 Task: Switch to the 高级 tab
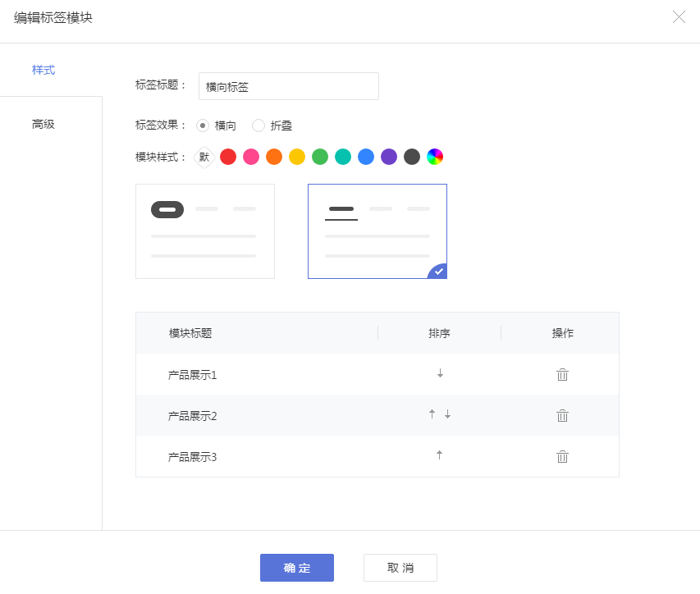[43, 124]
